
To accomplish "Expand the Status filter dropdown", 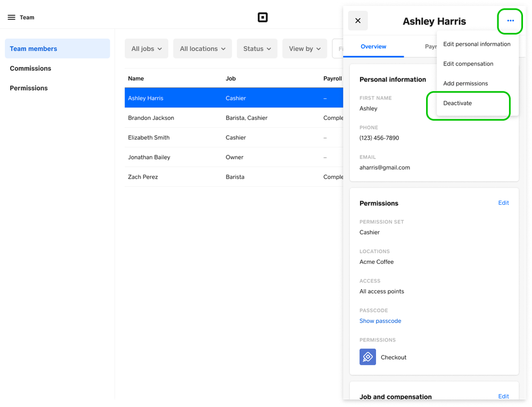I will click(x=257, y=48).
